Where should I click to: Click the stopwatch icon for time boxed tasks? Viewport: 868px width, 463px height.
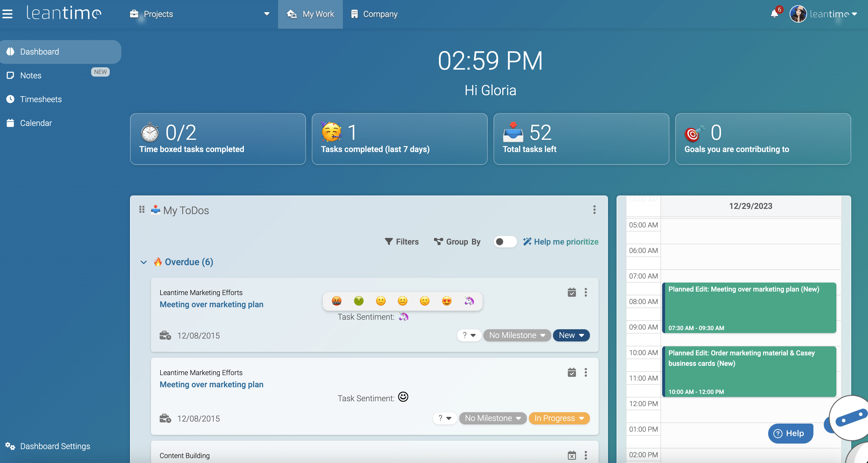[150, 132]
